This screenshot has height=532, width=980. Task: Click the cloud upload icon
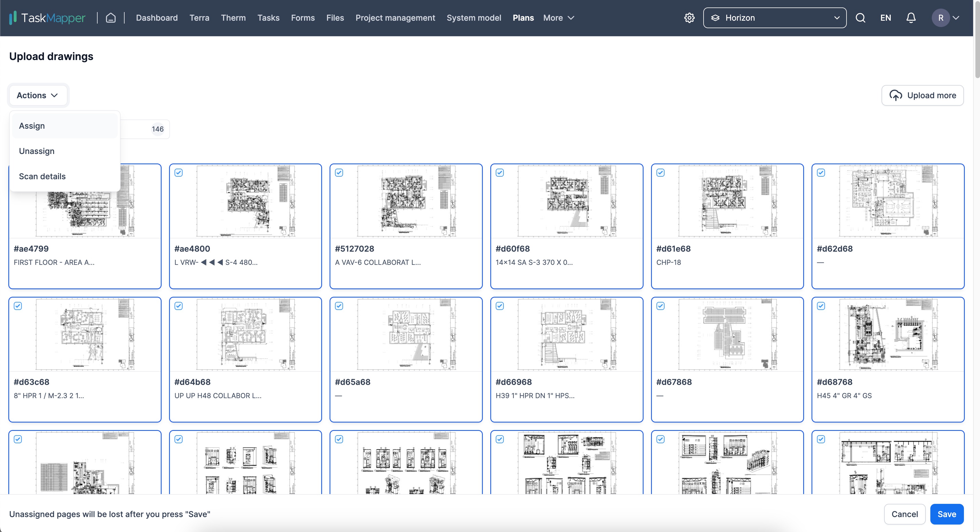(x=896, y=95)
